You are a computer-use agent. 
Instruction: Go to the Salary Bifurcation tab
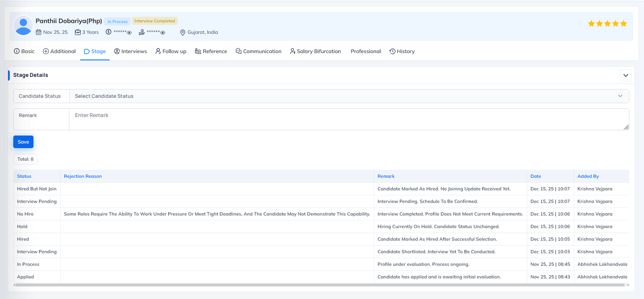[x=315, y=51]
